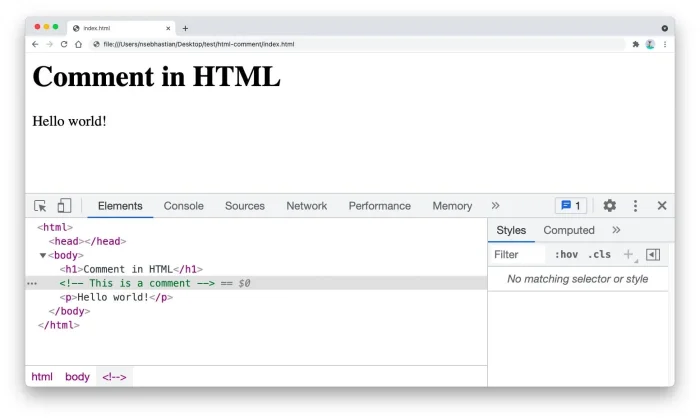Toggle the computed styles sidebar pane icon
This screenshot has height=420, width=700.
653,254
